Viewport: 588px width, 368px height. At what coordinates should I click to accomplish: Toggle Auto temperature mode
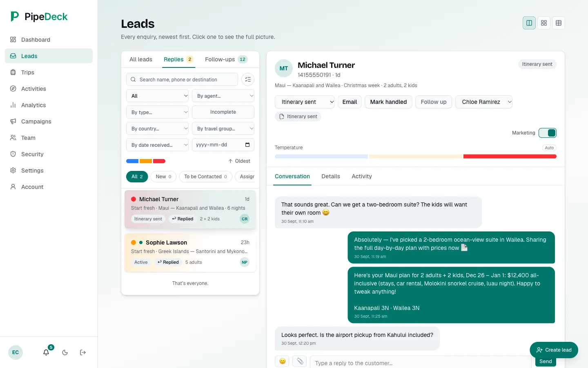click(x=549, y=148)
